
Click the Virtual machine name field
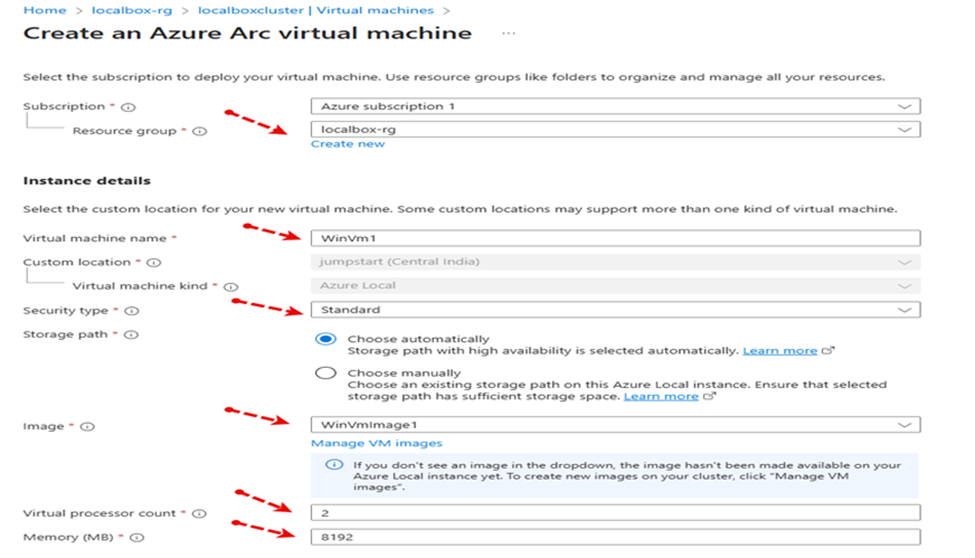[x=616, y=238]
